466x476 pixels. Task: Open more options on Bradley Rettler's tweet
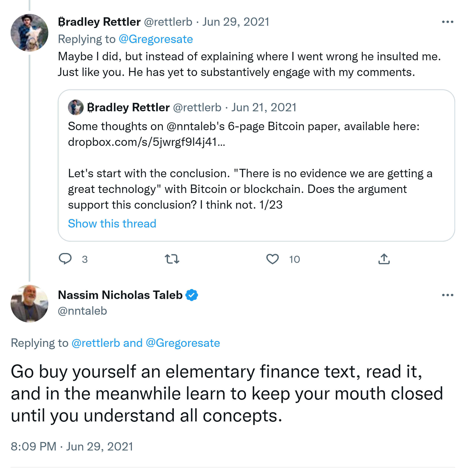coord(447,22)
